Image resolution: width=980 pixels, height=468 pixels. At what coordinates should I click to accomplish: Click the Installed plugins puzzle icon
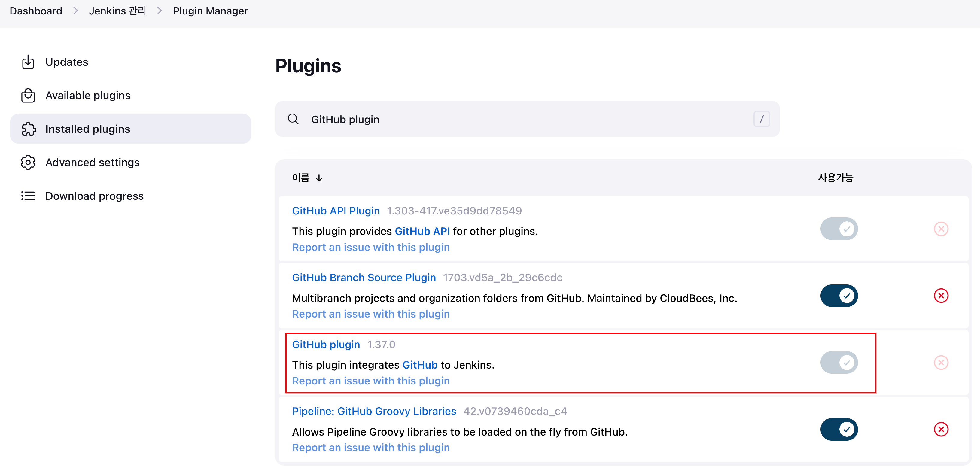(x=28, y=129)
